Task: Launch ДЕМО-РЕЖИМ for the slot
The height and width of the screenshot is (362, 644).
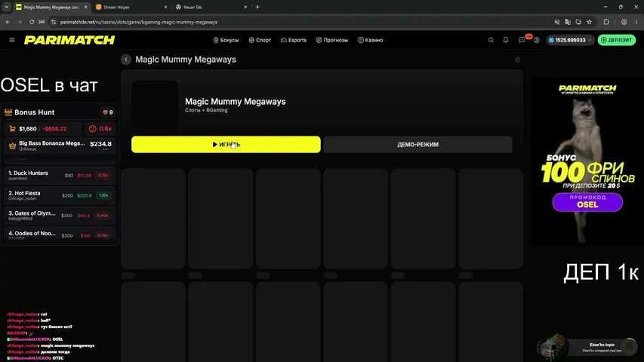Action: click(418, 145)
